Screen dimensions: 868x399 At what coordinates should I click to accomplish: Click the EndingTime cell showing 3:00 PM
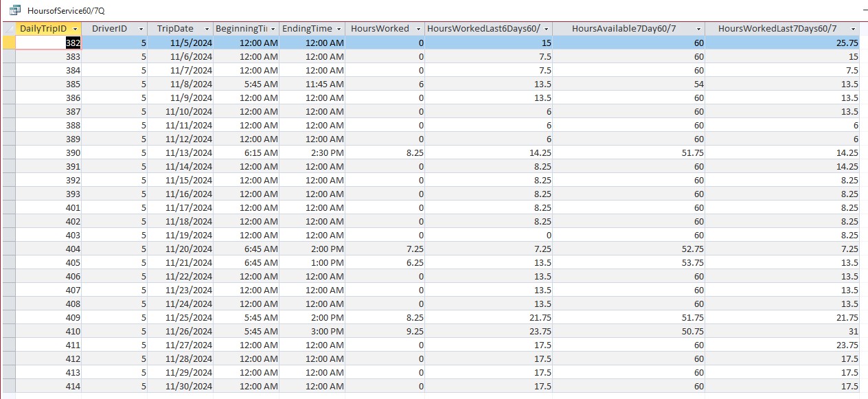tap(312, 331)
